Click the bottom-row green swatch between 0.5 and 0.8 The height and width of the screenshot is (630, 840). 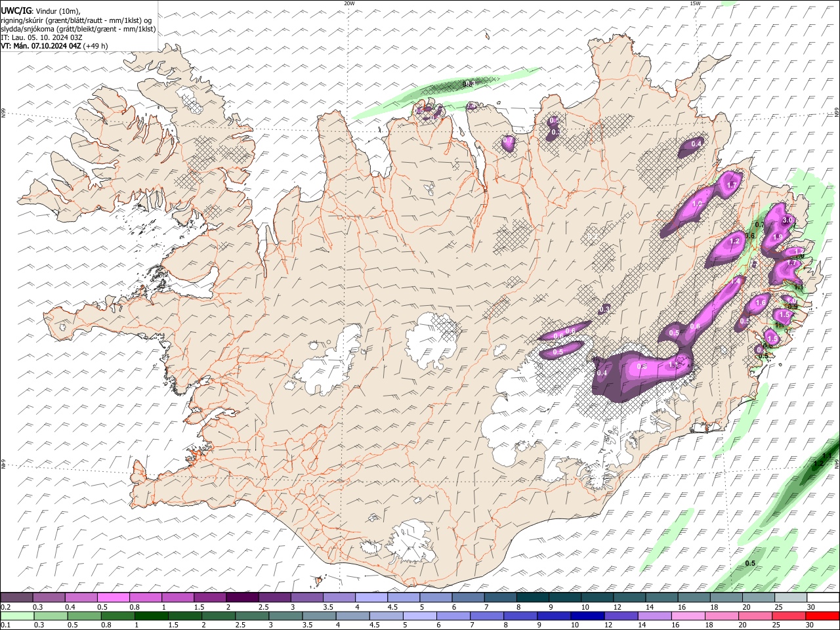(x=84, y=616)
